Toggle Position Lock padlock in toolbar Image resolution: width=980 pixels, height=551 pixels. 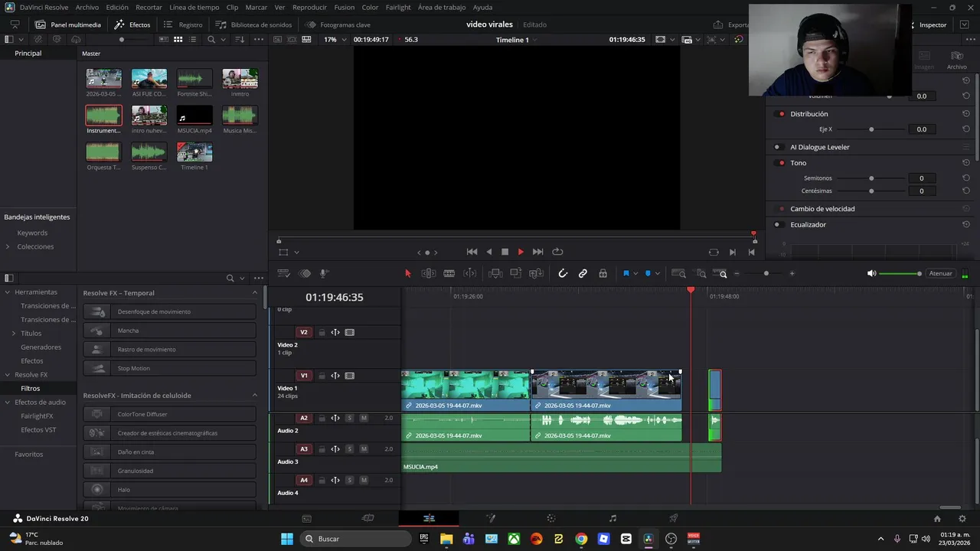(603, 273)
